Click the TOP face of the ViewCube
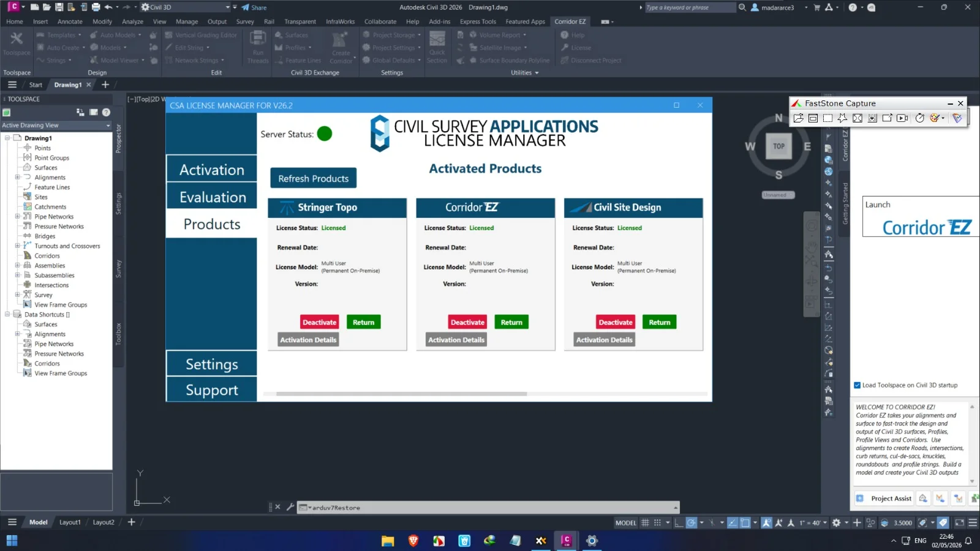The image size is (980, 551). [778, 146]
